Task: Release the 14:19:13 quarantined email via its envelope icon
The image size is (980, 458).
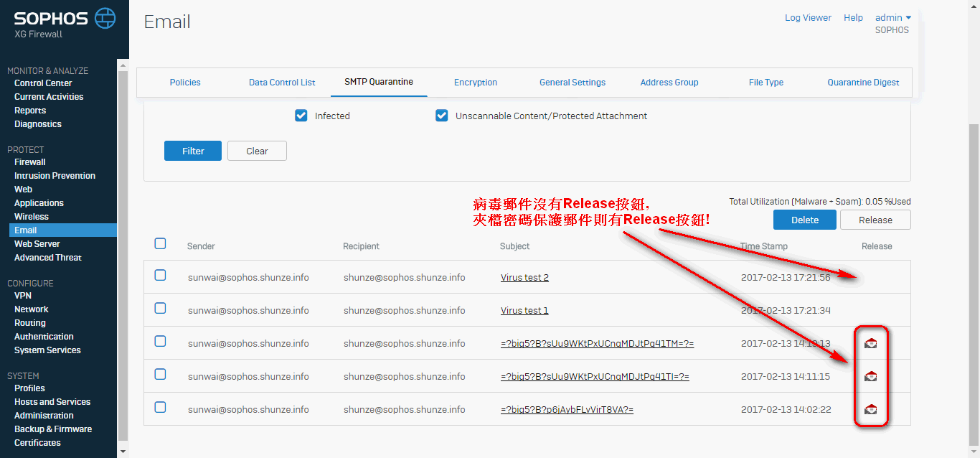Action: tap(871, 343)
